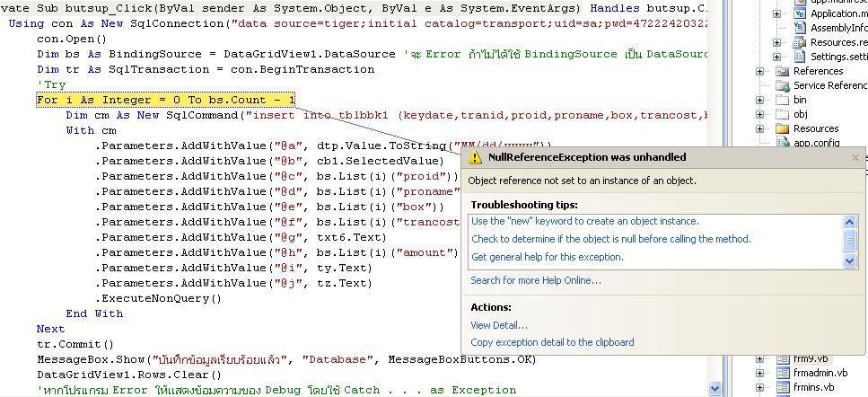Click 'DataGridView1.Rows.Clear()' code line
Viewport: 868px width, 397px height.
[x=129, y=375]
